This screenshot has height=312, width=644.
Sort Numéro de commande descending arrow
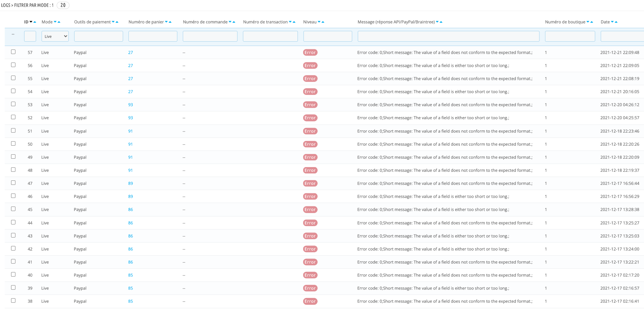[x=230, y=22]
